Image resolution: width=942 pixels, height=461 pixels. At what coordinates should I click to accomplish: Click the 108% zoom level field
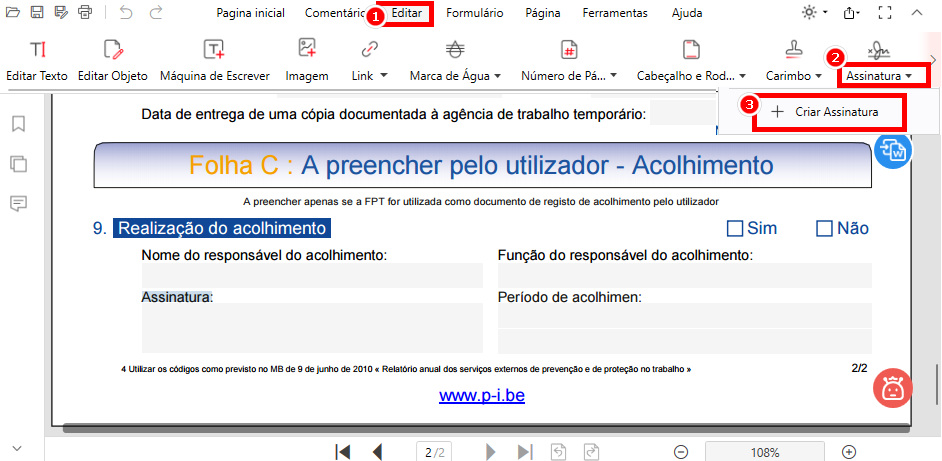click(x=765, y=452)
